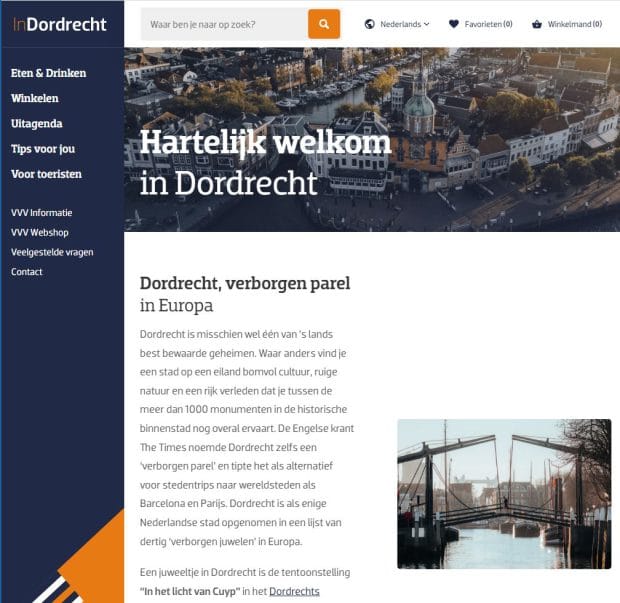Click the drawbridge harbor photo
This screenshot has width=620, height=603.
click(x=504, y=494)
